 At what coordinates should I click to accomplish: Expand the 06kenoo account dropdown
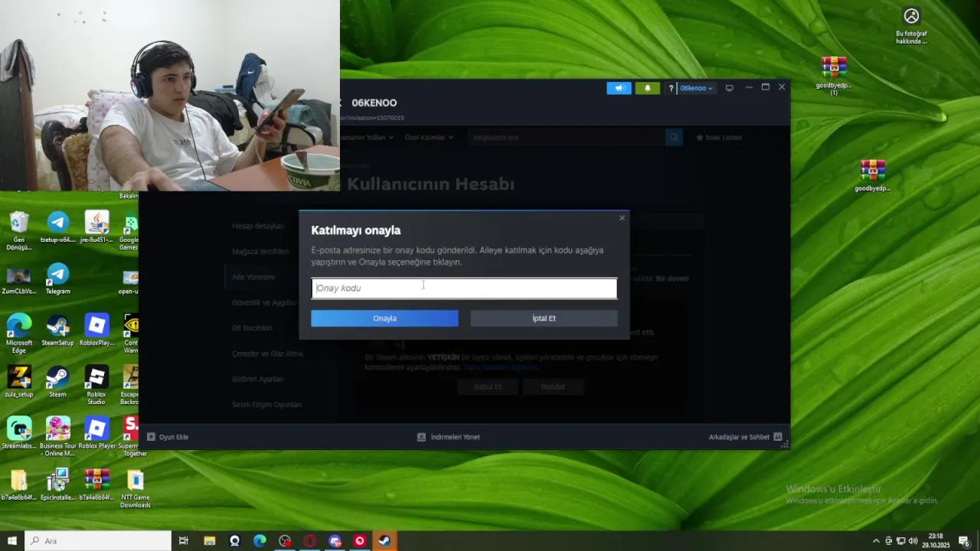[697, 88]
